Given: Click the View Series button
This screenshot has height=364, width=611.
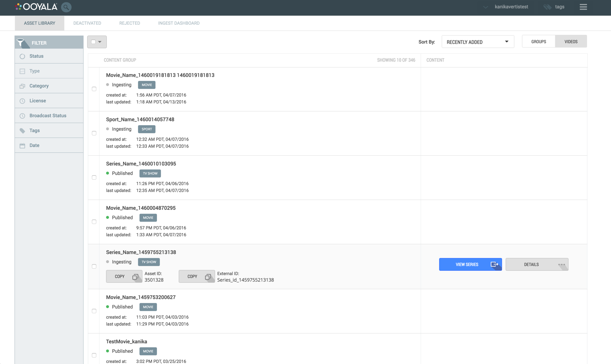Looking at the screenshot, I should coord(470,264).
